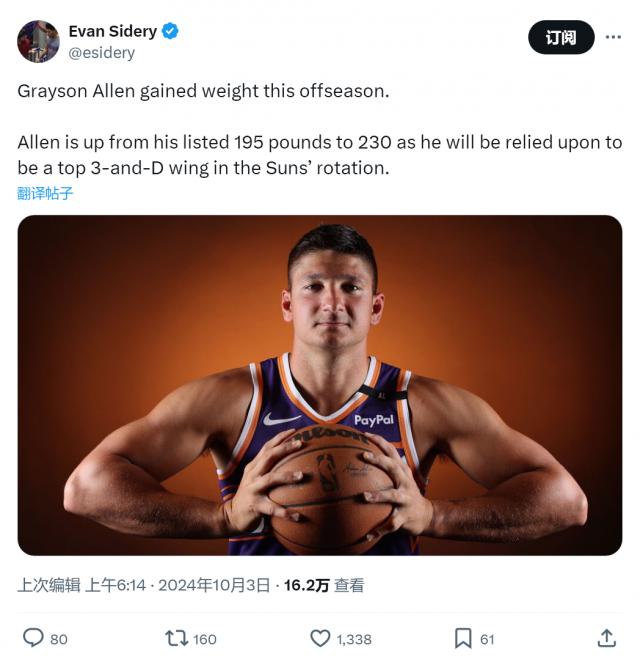Click the 订阅 subscribe button
The image size is (640, 659).
point(560,38)
